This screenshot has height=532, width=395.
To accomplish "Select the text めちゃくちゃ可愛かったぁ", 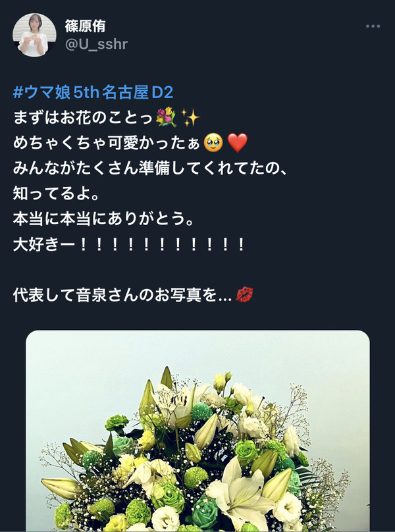I will tap(107, 143).
